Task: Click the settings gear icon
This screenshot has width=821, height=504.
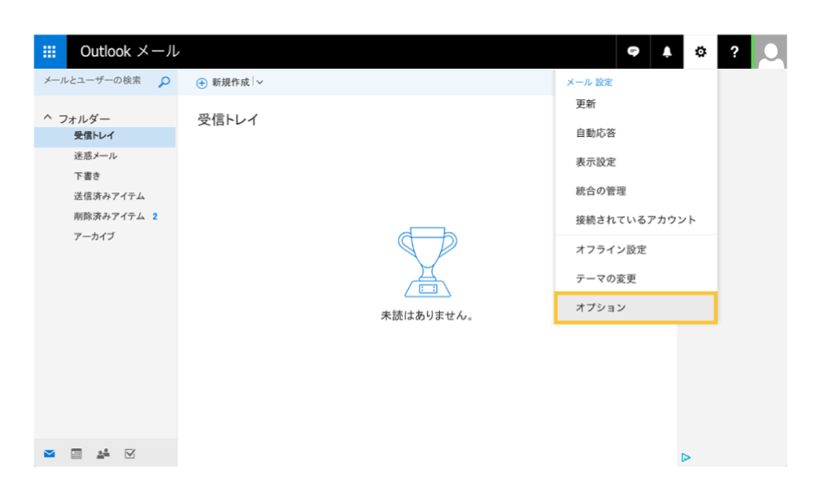Action: tap(700, 52)
